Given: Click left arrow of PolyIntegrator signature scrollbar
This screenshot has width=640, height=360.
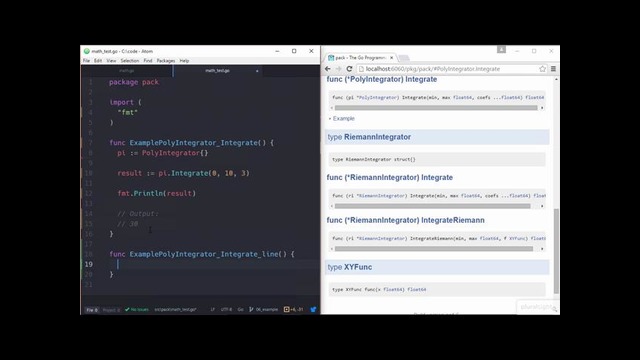Looking at the screenshot, I should tap(331, 108).
